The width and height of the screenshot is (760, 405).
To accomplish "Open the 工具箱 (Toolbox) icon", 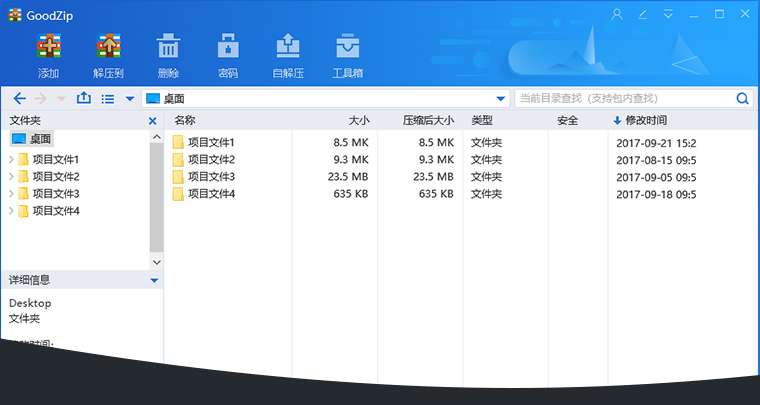I will pos(347,49).
